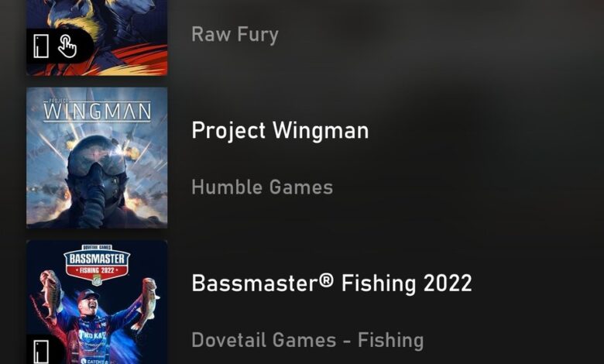Tap the console icon on the Bassmaster cover

click(x=41, y=352)
